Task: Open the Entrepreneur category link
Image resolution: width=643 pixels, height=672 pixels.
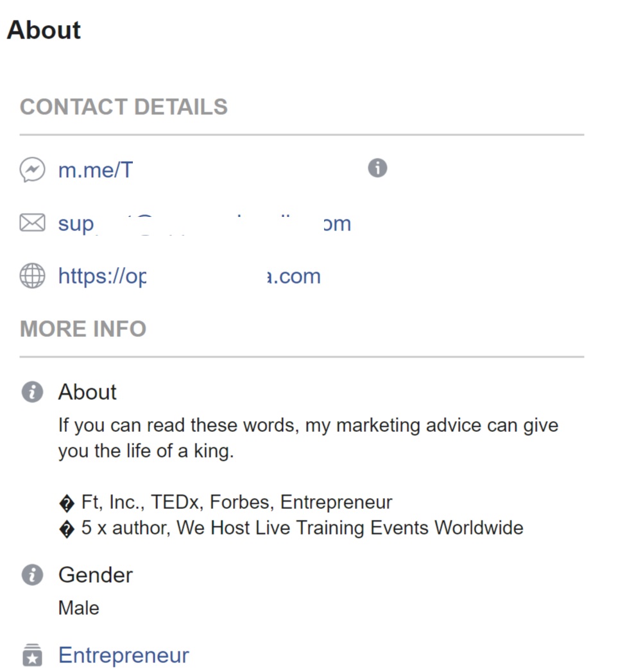Action: point(123,655)
